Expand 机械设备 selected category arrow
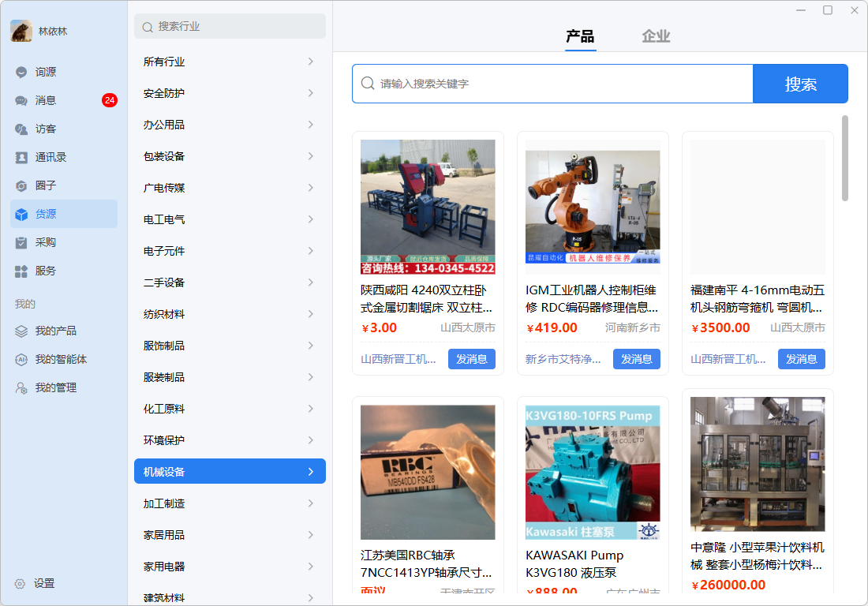This screenshot has height=606, width=868. [x=311, y=472]
